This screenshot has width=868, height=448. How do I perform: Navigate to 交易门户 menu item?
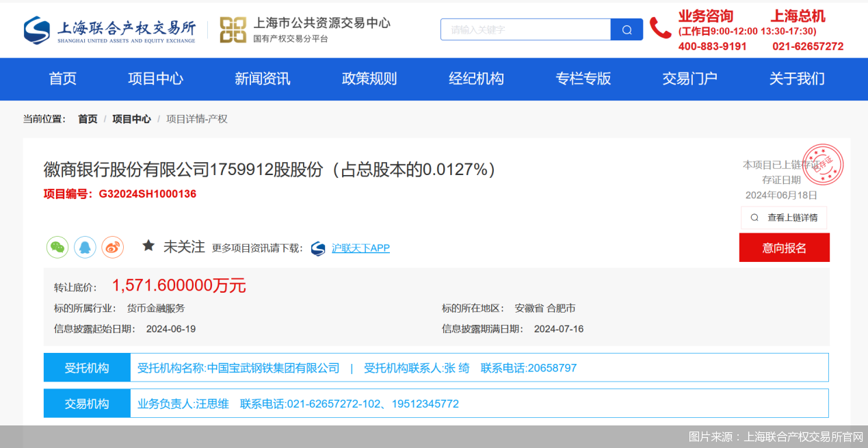tap(689, 79)
